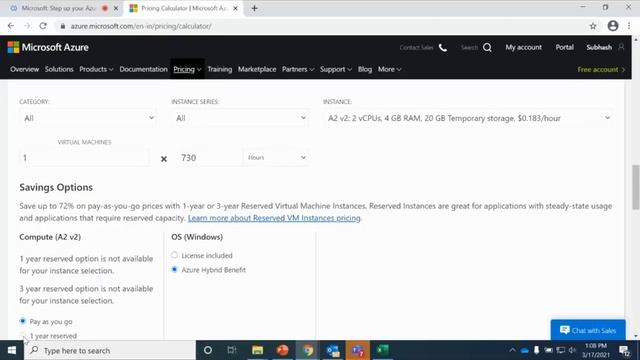
Task: Click the Chat with Sales button
Action: pos(588,330)
